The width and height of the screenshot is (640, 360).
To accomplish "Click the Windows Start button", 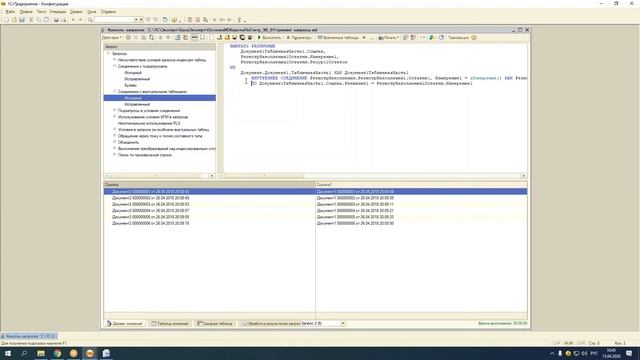I will coord(8,353).
